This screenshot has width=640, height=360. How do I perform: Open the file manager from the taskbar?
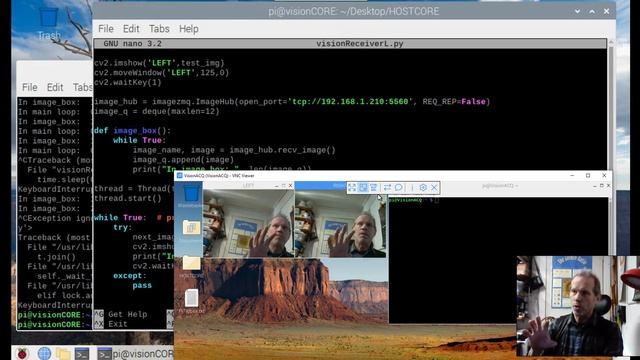(63, 353)
